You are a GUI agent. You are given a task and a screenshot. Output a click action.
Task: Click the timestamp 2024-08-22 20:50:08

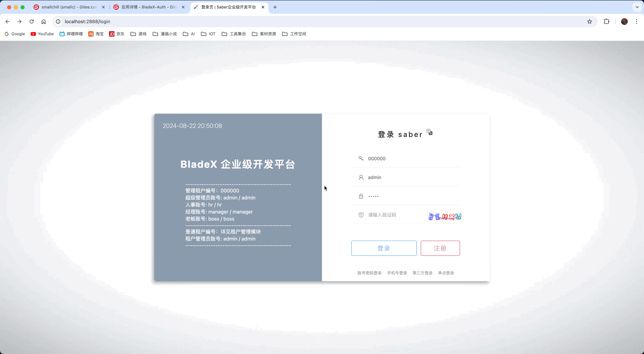point(192,126)
